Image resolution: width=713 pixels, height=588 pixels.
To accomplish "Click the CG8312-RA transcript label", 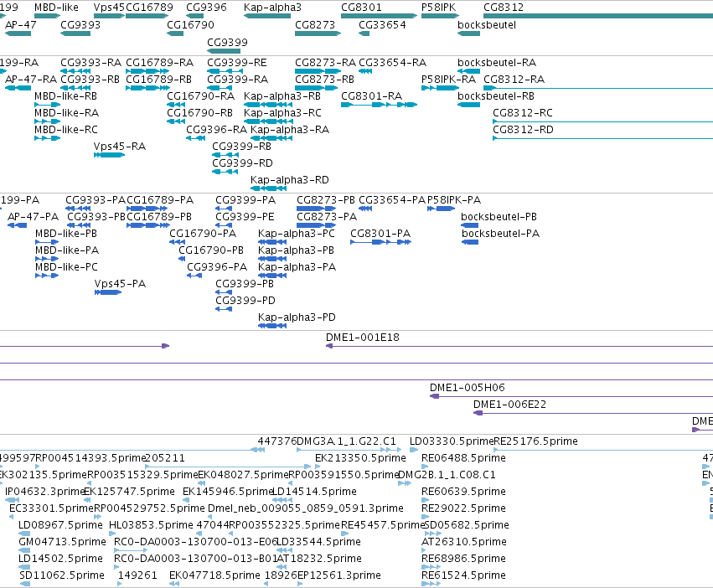I will (514, 79).
